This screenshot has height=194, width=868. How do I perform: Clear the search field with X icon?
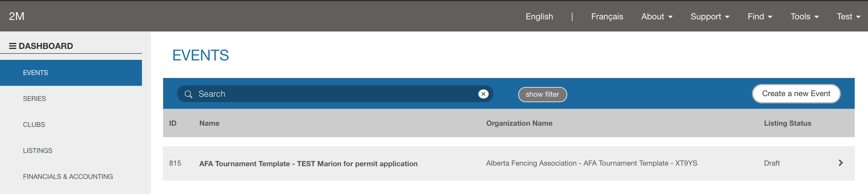click(483, 94)
